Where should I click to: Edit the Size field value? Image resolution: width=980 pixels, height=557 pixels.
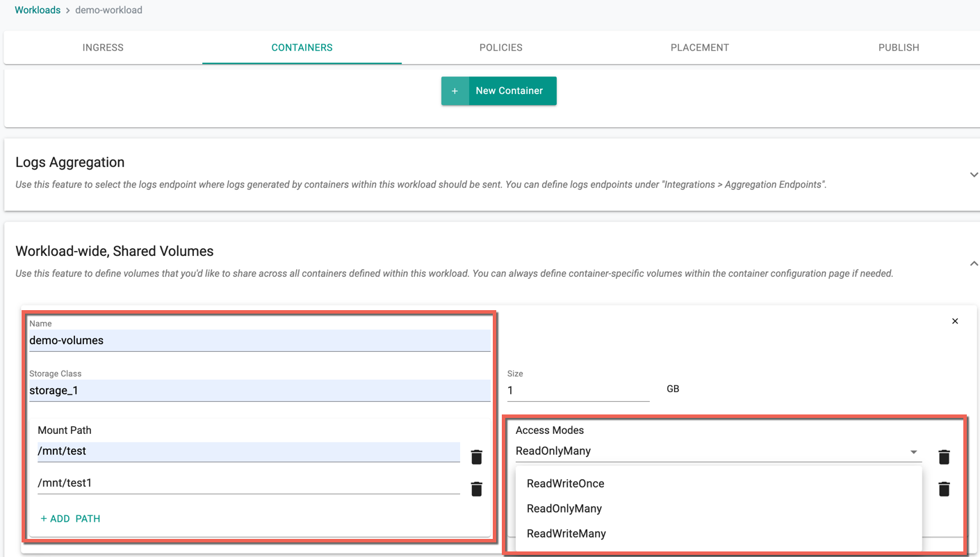(578, 391)
